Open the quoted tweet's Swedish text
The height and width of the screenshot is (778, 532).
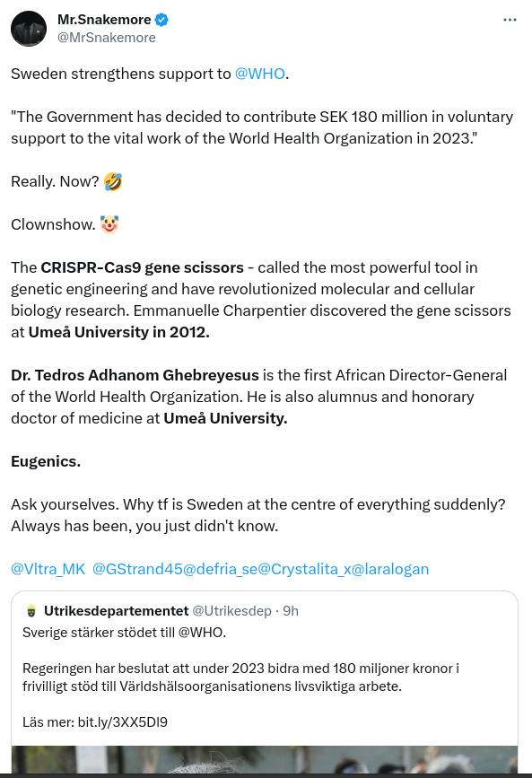click(x=240, y=677)
